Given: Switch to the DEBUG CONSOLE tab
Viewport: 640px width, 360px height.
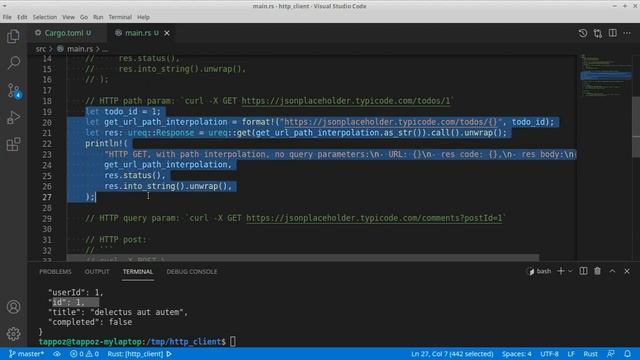Looking at the screenshot, I should [x=192, y=271].
